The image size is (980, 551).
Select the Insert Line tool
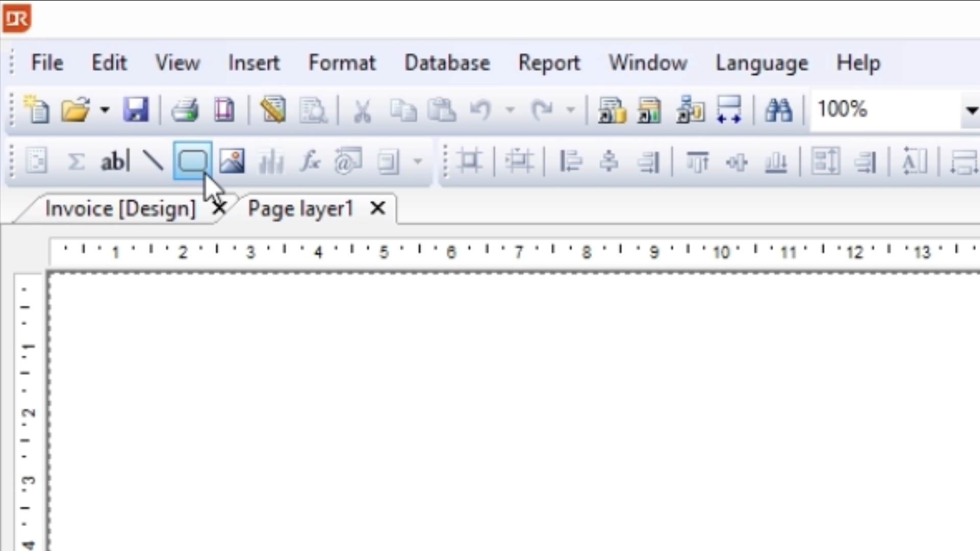(153, 162)
